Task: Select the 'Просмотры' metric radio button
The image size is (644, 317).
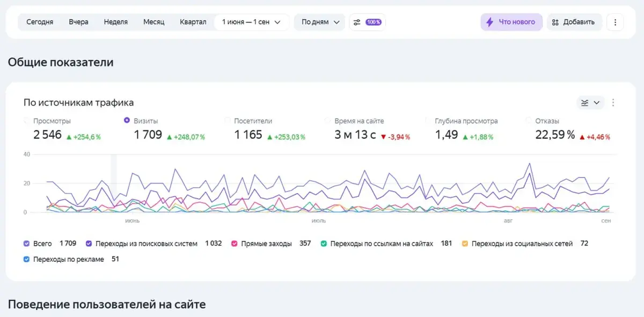Action: (x=27, y=121)
